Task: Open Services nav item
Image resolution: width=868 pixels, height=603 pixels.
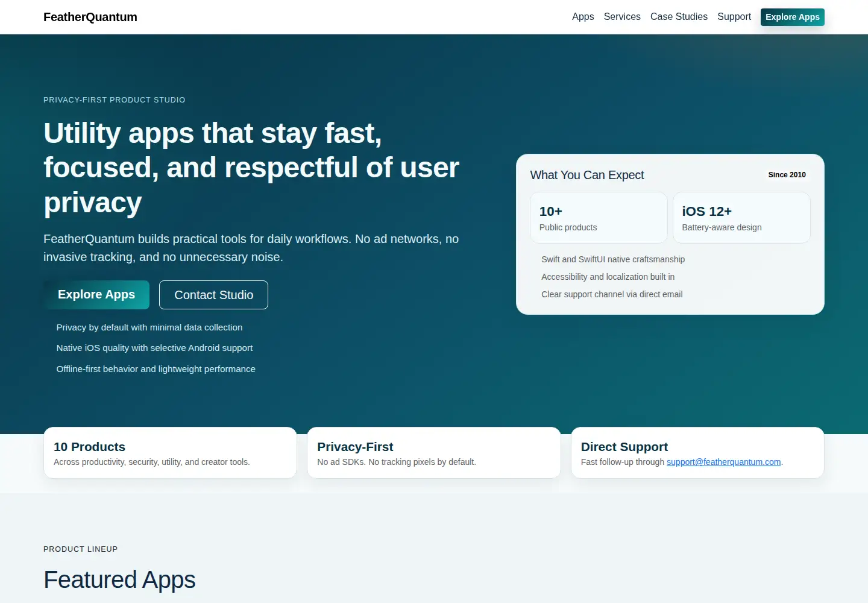Action: (622, 17)
